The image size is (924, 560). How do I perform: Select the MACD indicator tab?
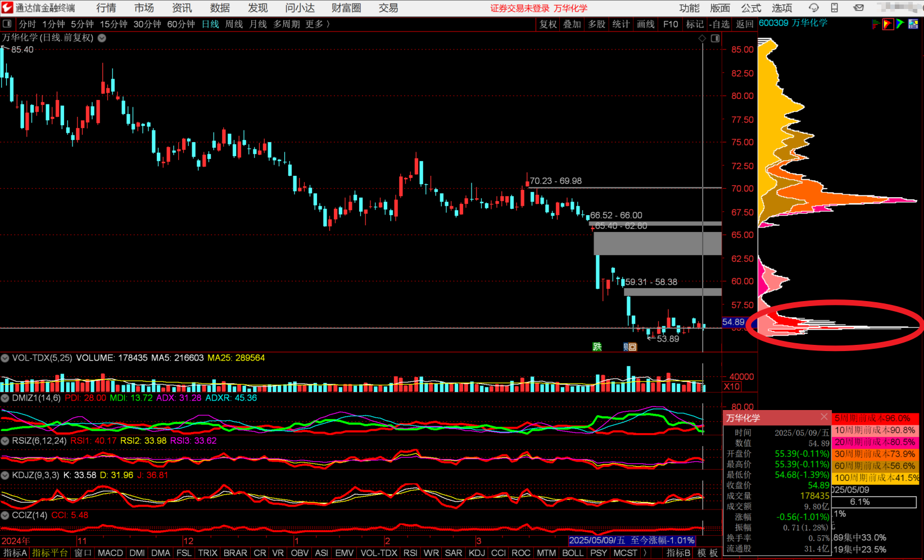[x=110, y=553]
